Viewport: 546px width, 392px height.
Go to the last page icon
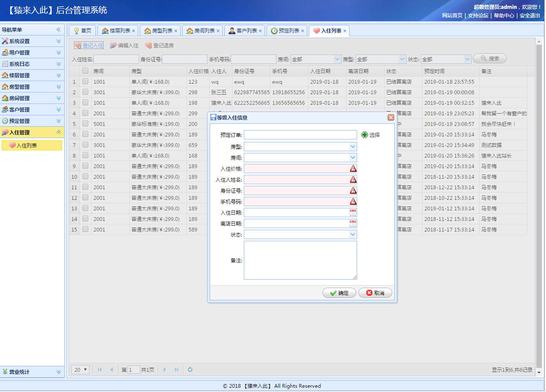coord(177,370)
